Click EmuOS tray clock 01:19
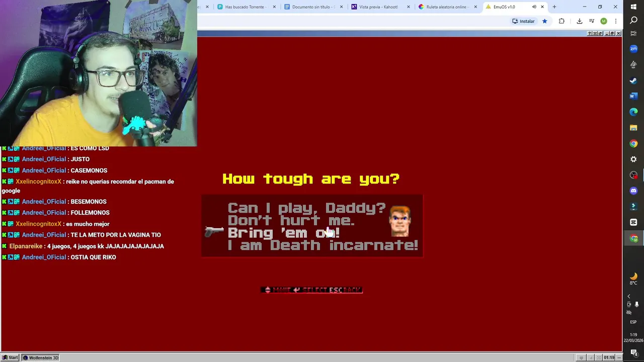This screenshot has width=644, height=362. coord(609,357)
